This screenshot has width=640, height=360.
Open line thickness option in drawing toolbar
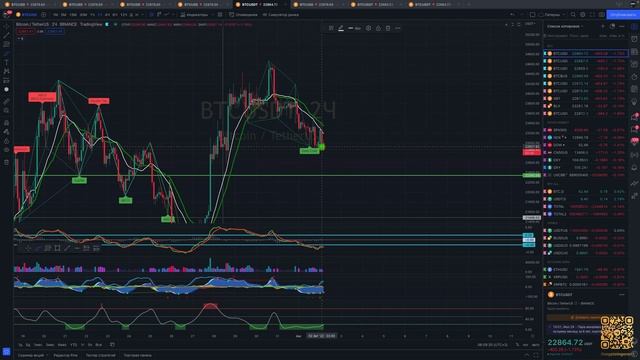(354, 28)
